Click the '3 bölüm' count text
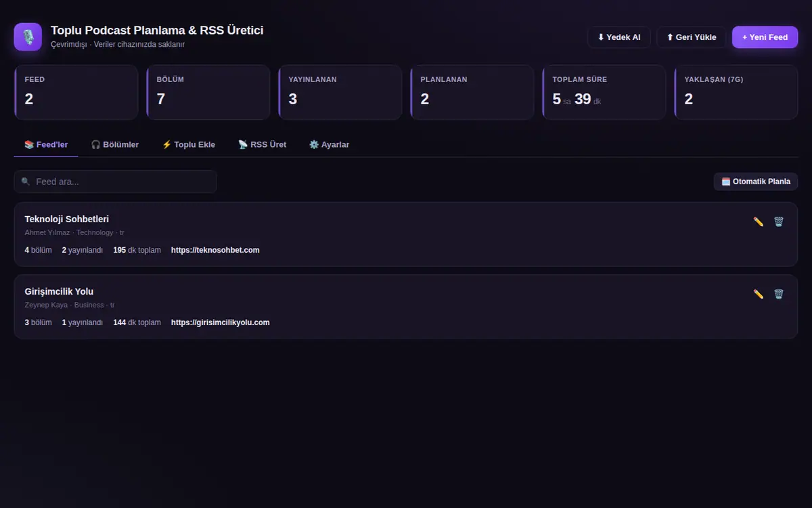The image size is (812, 508). (x=39, y=322)
